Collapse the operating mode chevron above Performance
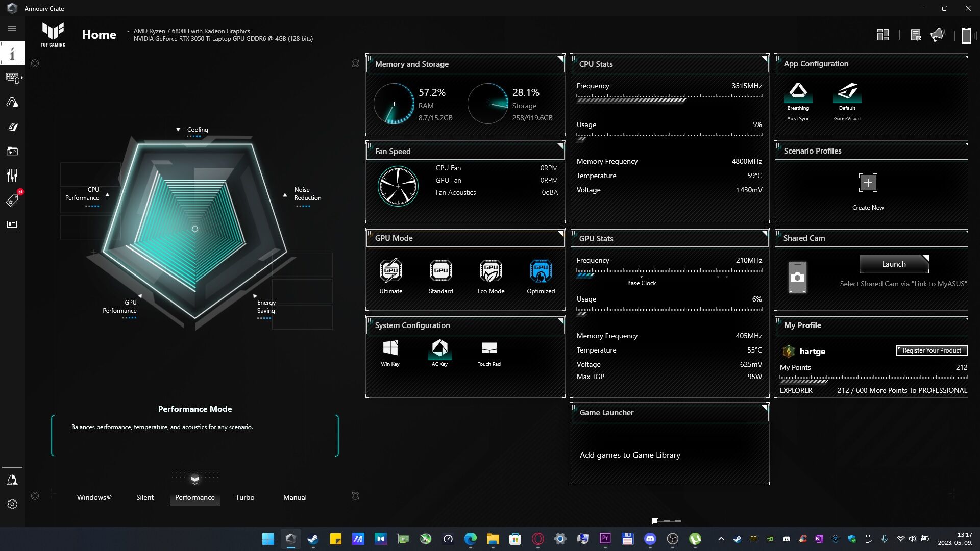 click(194, 479)
